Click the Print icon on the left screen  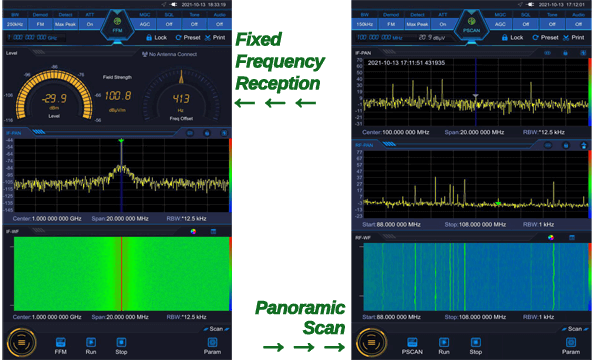[215, 38]
